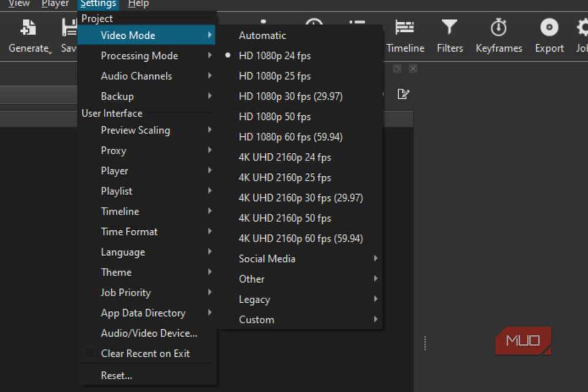Viewport: 588px width, 392px height.
Task: Toggle Clear Recent on Exit checkbox
Action: click(89, 353)
